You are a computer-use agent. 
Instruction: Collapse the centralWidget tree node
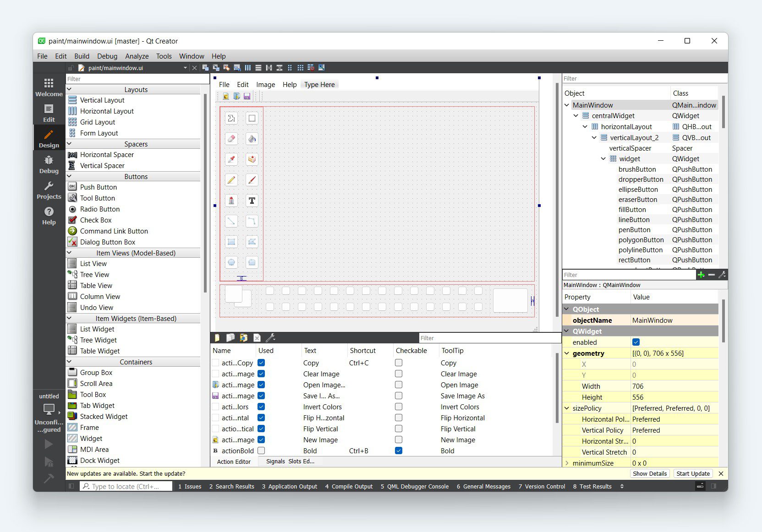coord(576,116)
